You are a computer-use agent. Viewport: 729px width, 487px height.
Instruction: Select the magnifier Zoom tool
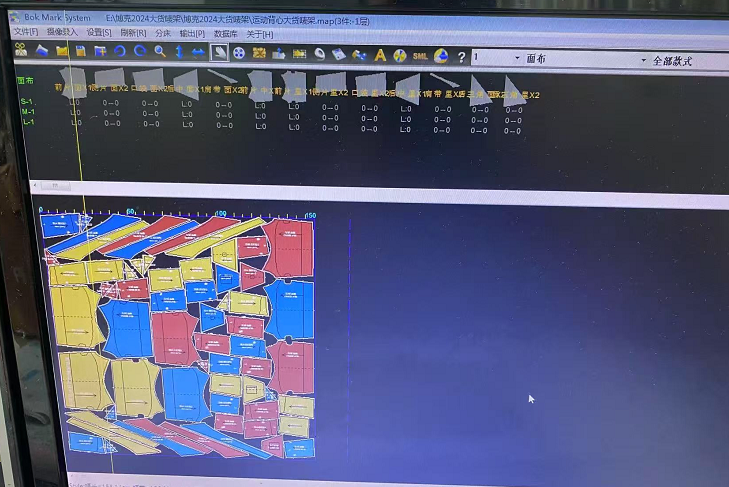(x=159, y=52)
